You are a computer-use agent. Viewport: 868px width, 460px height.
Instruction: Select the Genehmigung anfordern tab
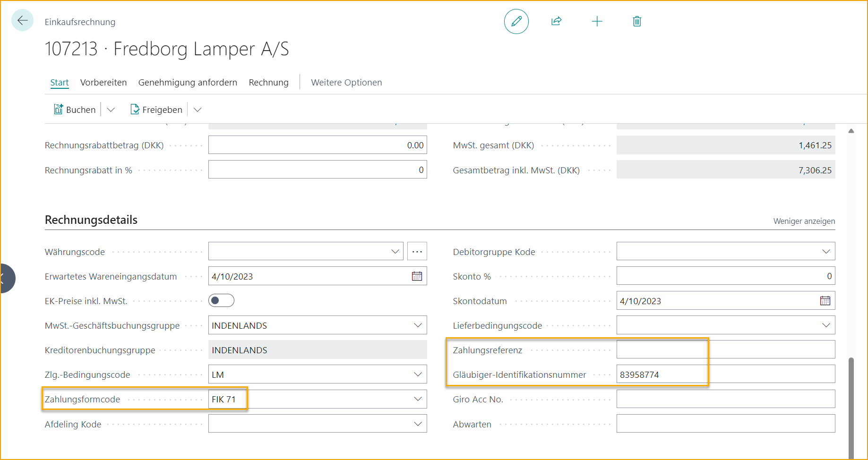tap(188, 83)
